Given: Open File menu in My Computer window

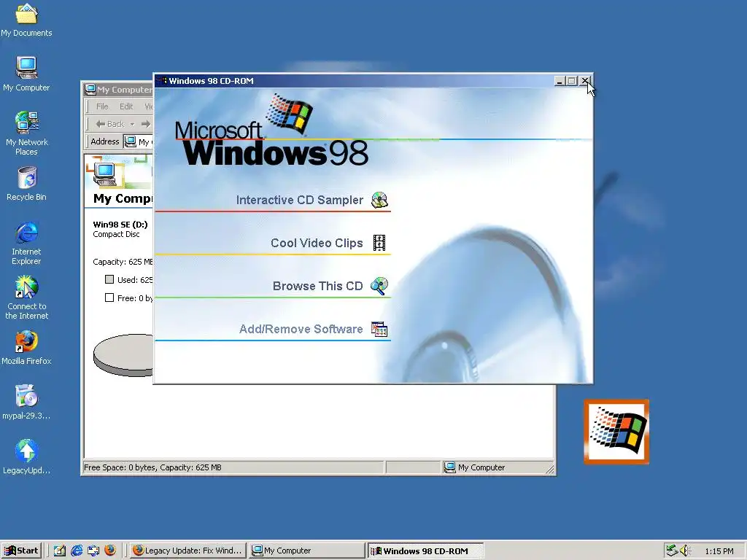Looking at the screenshot, I should pos(102,106).
